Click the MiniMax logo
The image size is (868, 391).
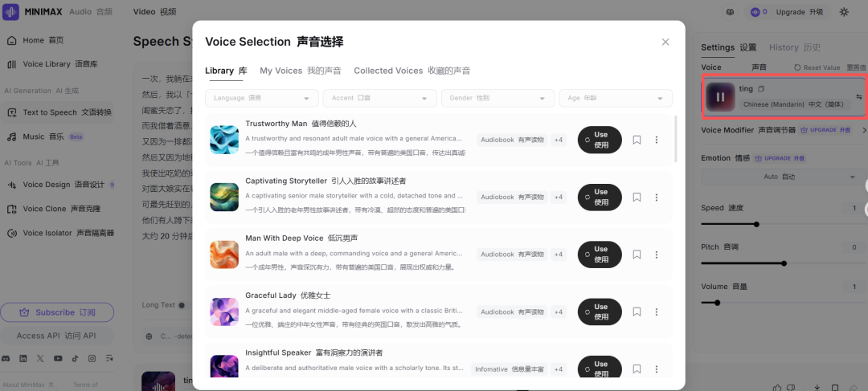click(10, 11)
